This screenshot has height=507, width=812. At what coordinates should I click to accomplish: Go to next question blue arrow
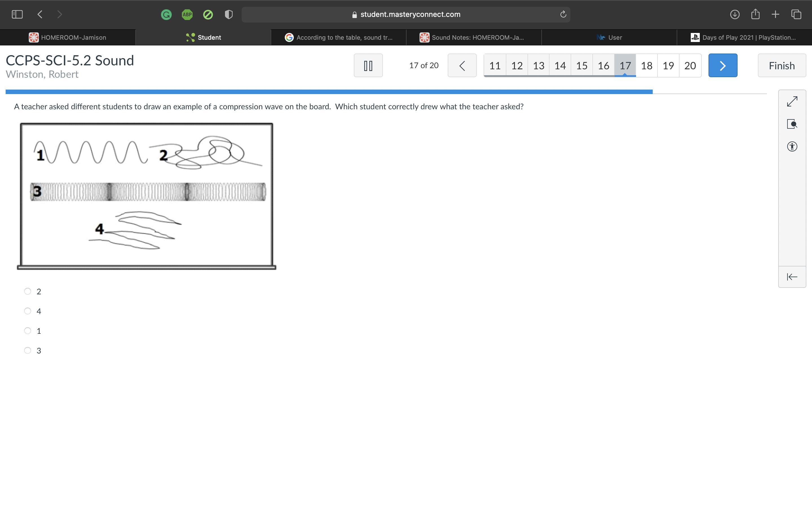722,65
